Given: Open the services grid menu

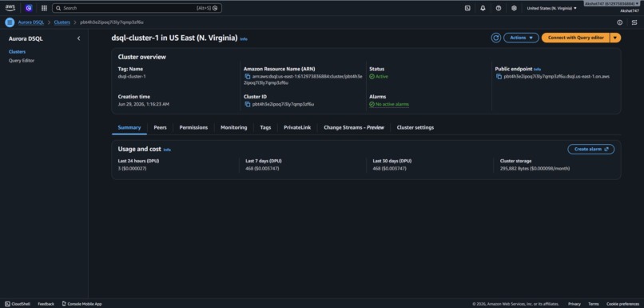Looking at the screenshot, I should coord(45,8).
